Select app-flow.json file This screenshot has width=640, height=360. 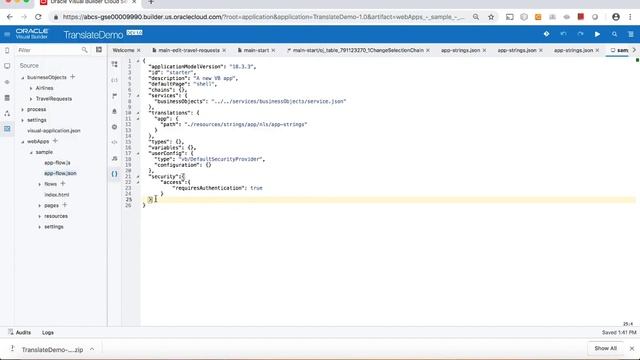click(60, 173)
